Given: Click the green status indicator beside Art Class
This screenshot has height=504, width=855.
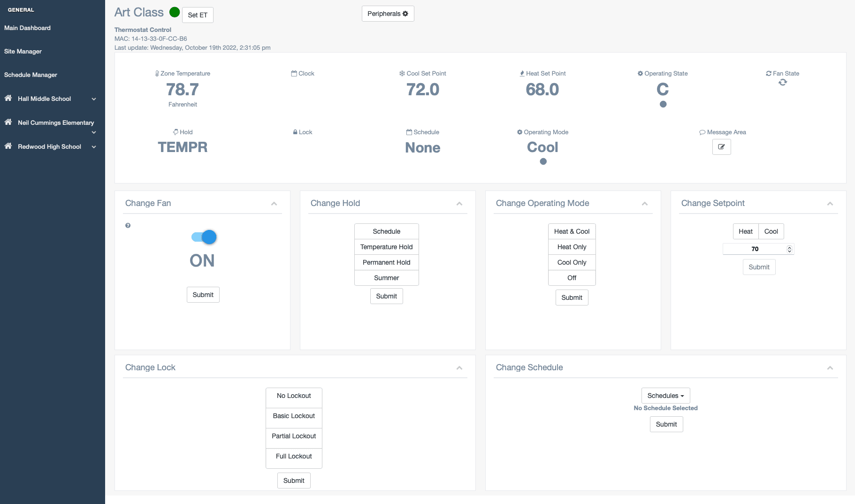Looking at the screenshot, I should 175,12.
